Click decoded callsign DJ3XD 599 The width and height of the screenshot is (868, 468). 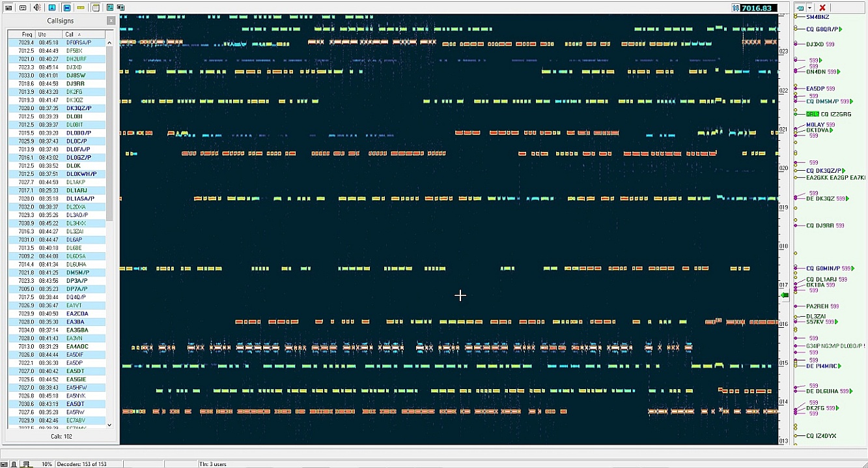coord(820,44)
